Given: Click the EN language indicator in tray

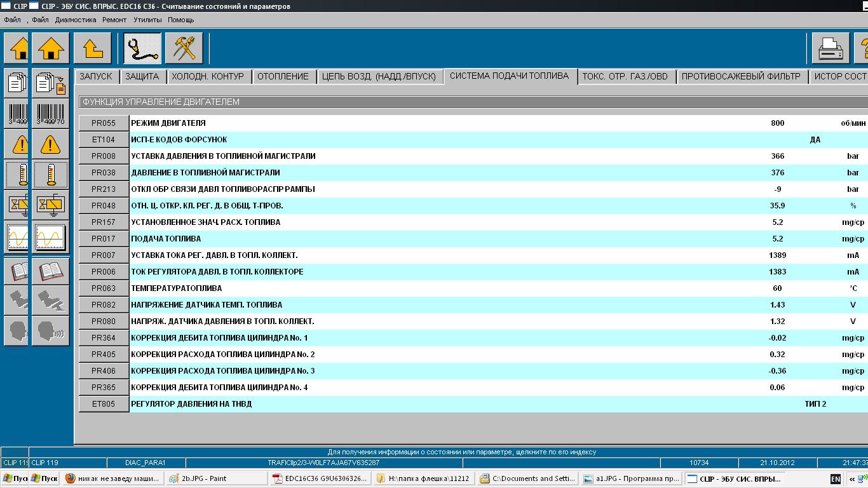Looking at the screenshot, I should [x=835, y=479].
